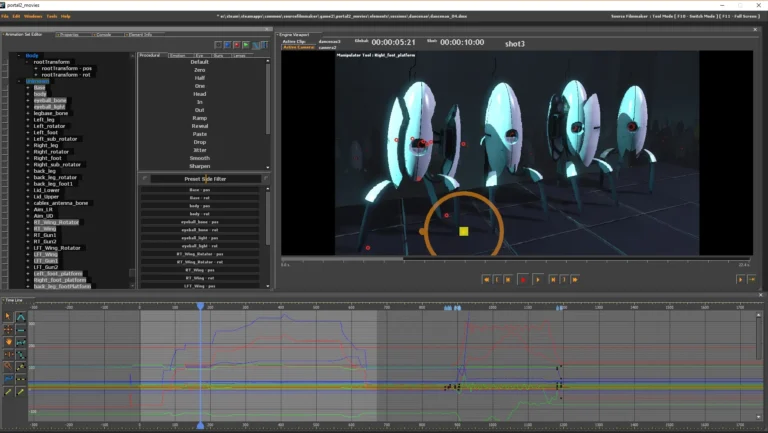The width and height of the screenshot is (768, 433).
Task: Expand the eyeball_bone node
Action: coord(28,100)
